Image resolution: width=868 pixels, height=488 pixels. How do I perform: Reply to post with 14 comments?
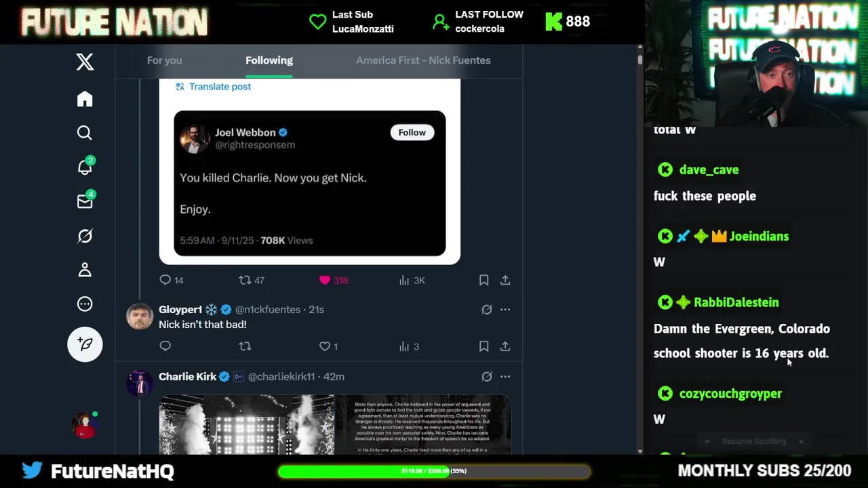(x=171, y=280)
